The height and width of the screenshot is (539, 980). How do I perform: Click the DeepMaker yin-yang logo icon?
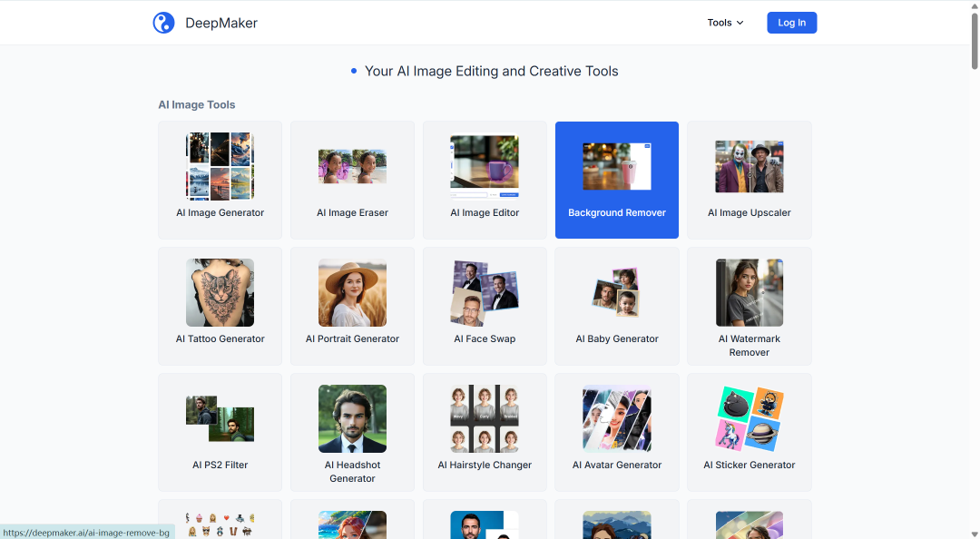(163, 23)
